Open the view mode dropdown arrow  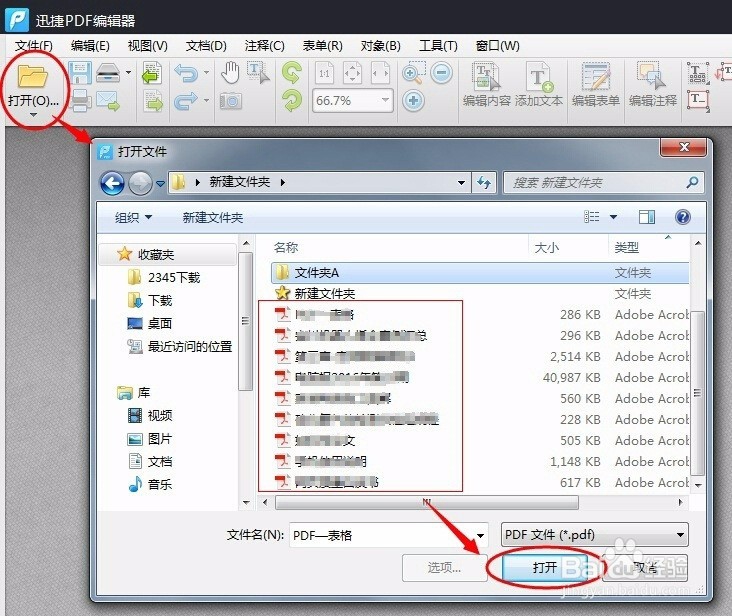point(613,217)
